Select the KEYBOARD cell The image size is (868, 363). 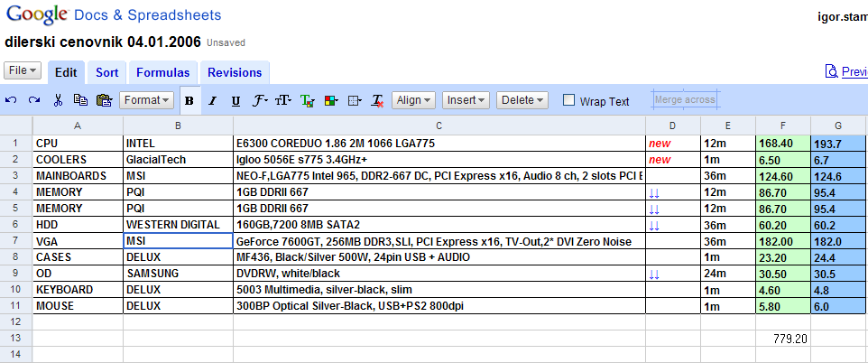78,289
